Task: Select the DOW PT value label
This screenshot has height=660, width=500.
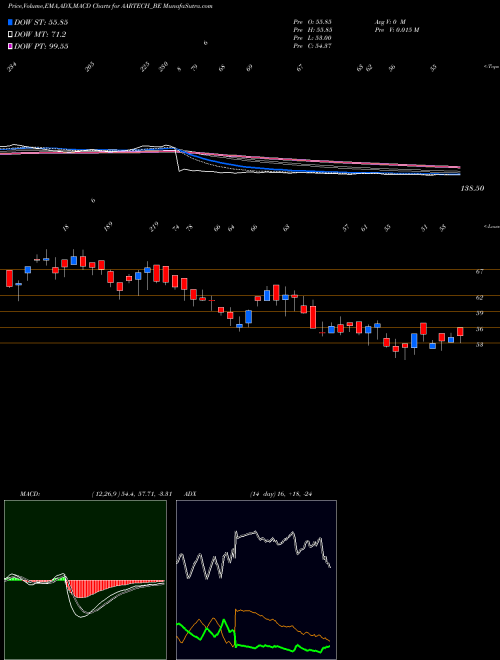Action: tap(41, 46)
